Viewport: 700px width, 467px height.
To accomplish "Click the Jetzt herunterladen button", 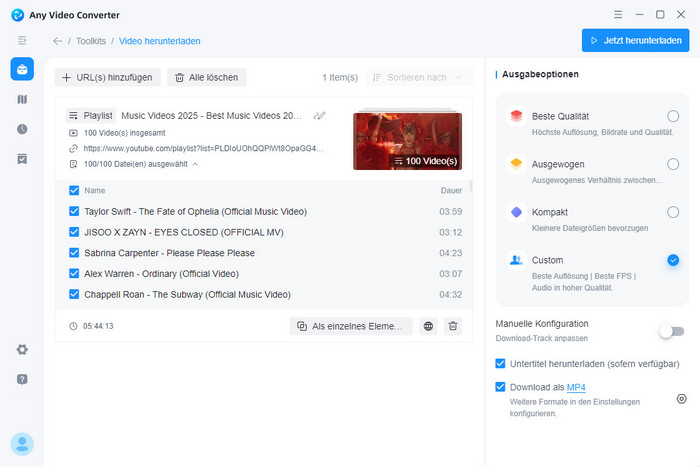I will click(635, 41).
